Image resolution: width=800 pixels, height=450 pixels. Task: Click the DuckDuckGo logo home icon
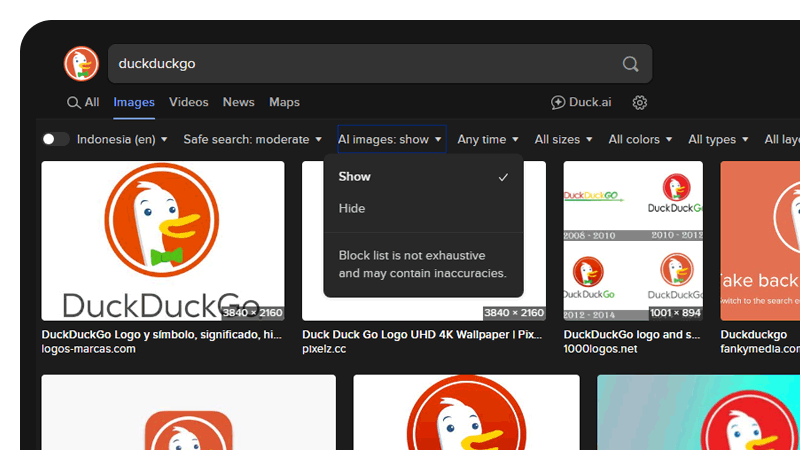point(81,64)
